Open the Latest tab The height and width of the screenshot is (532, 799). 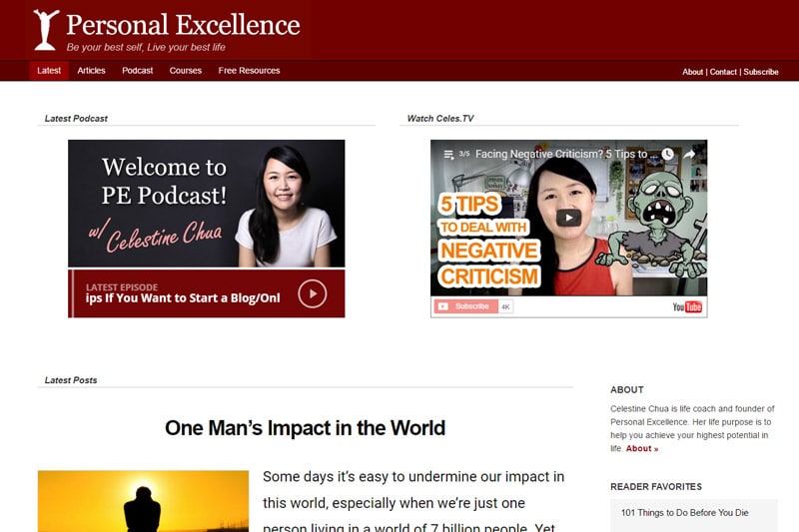point(49,71)
